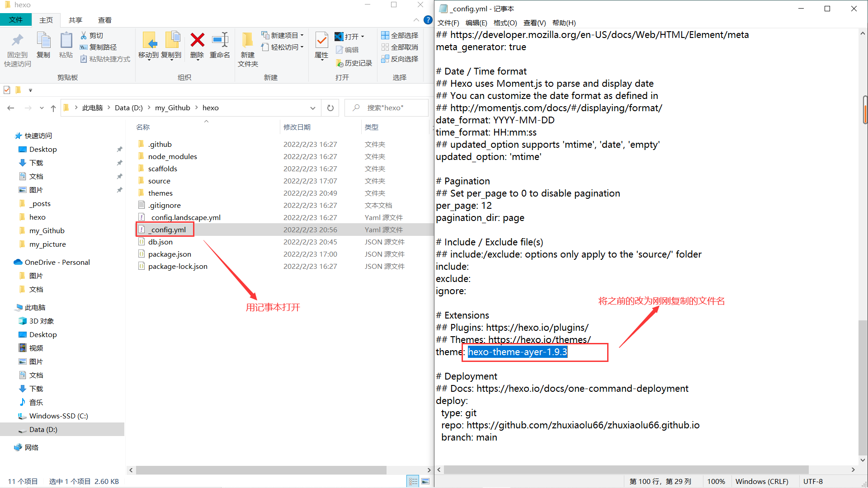
Task: Click the Notepad horizontal scrollbar thumb
Action: (x=626, y=470)
